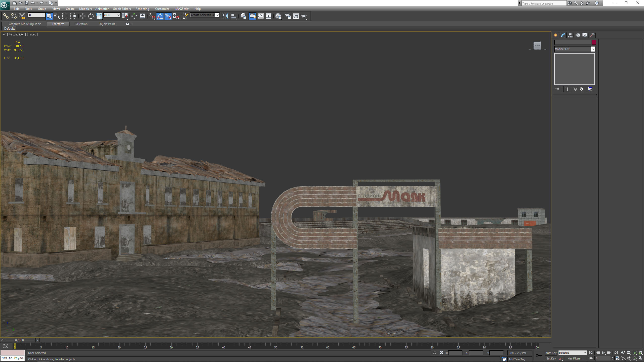
Task: Open the key mode Selected dropdown
Action: click(572, 353)
